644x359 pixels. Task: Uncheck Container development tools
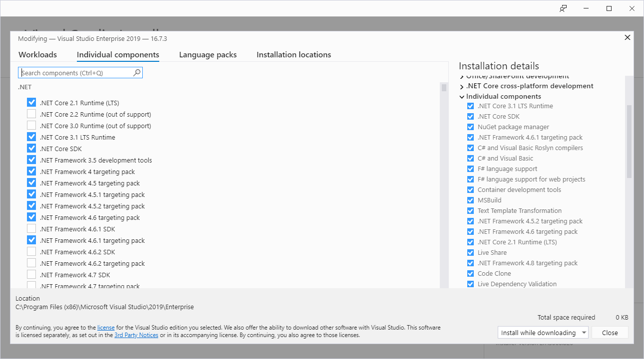pyautogui.click(x=470, y=190)
